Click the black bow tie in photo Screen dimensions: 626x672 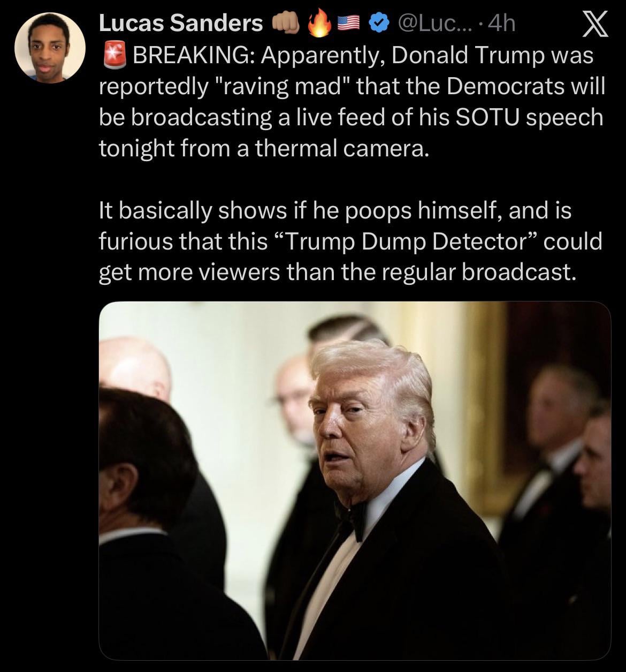pos(353,516)
